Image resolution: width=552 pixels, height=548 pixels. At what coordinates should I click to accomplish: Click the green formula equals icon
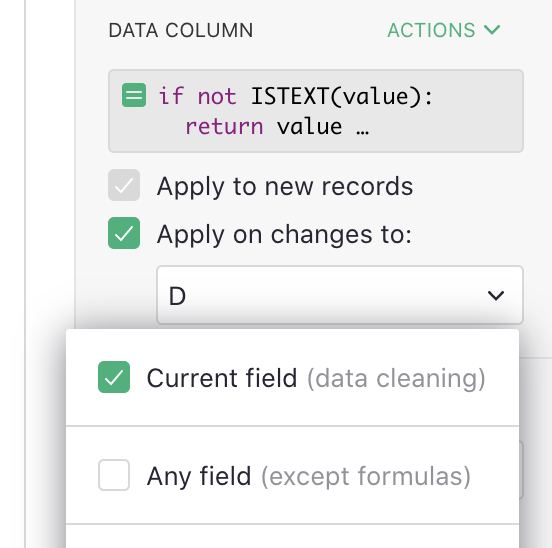[x=134, y=95]
